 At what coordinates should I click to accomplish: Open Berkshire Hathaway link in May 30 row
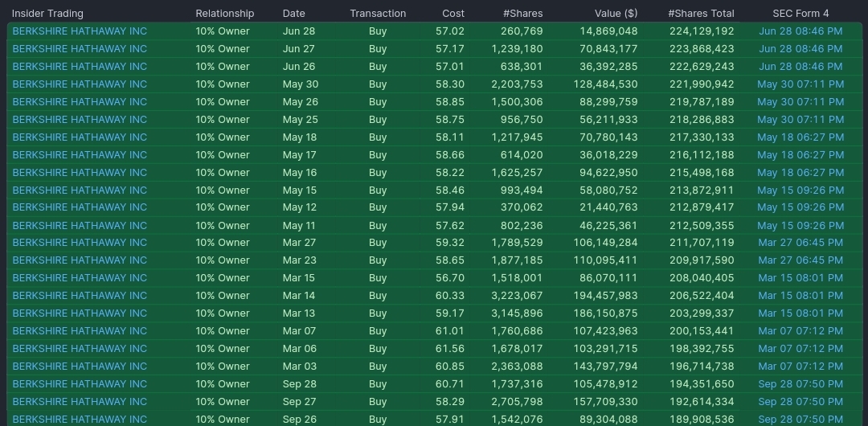(80, 84)
